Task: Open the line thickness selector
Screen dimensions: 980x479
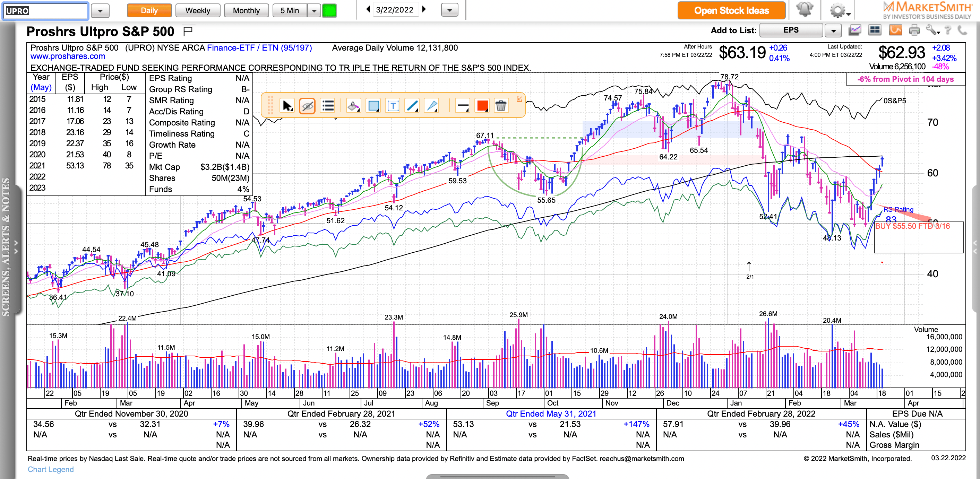Action: tap(462, 105)
